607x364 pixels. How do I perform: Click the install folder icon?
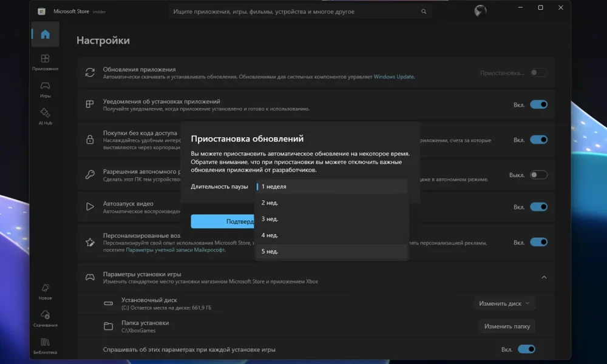pos(109,326)
